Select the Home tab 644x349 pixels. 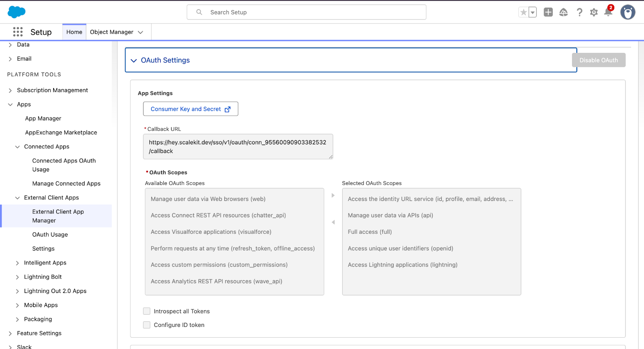coord(74,32)
